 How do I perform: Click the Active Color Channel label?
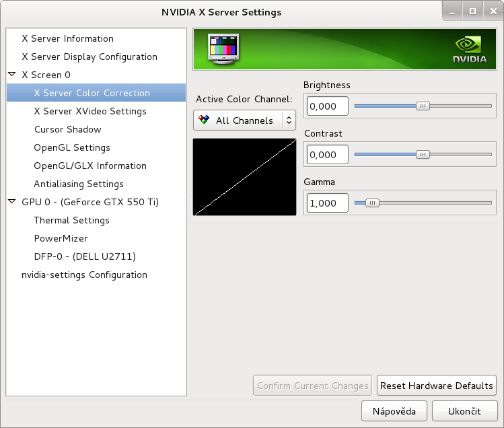[244, 99]
